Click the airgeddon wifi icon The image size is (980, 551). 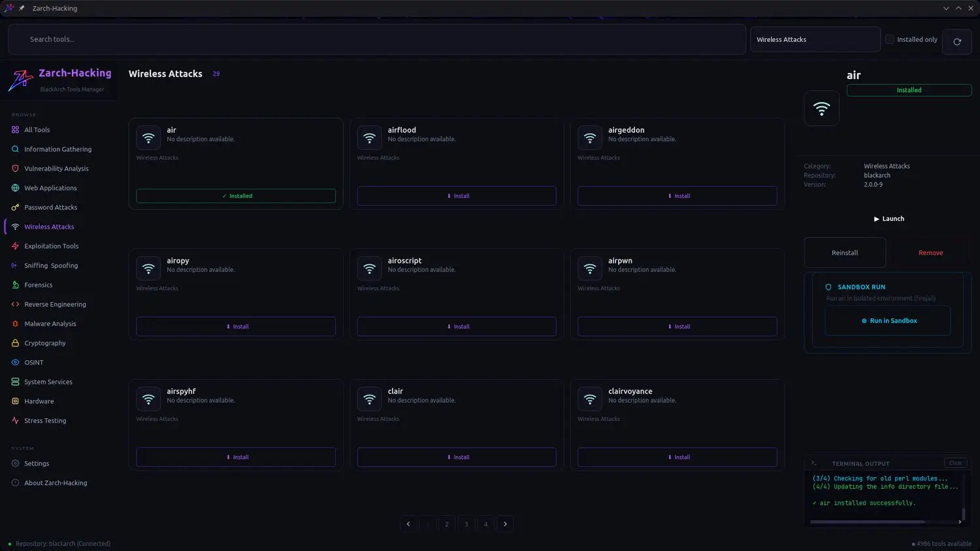[590, 139]
